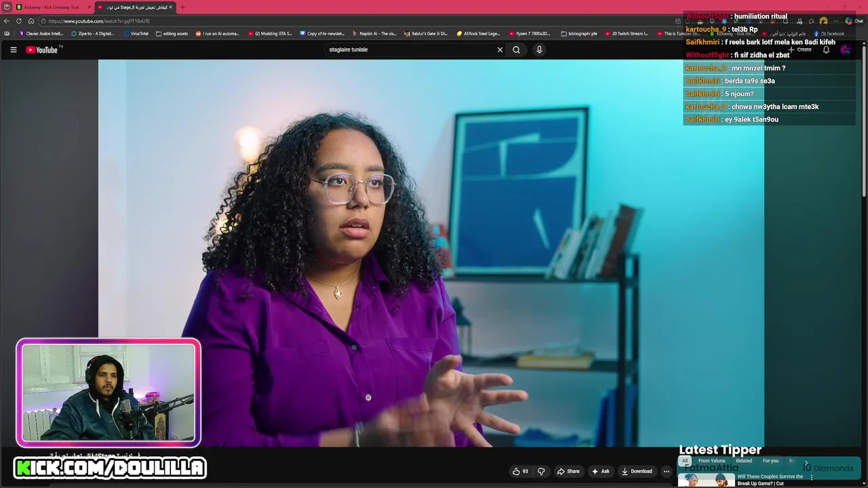Open the ASRock Steel Legend bookmark
The image size is (868, 488).
tap(479, 33)
